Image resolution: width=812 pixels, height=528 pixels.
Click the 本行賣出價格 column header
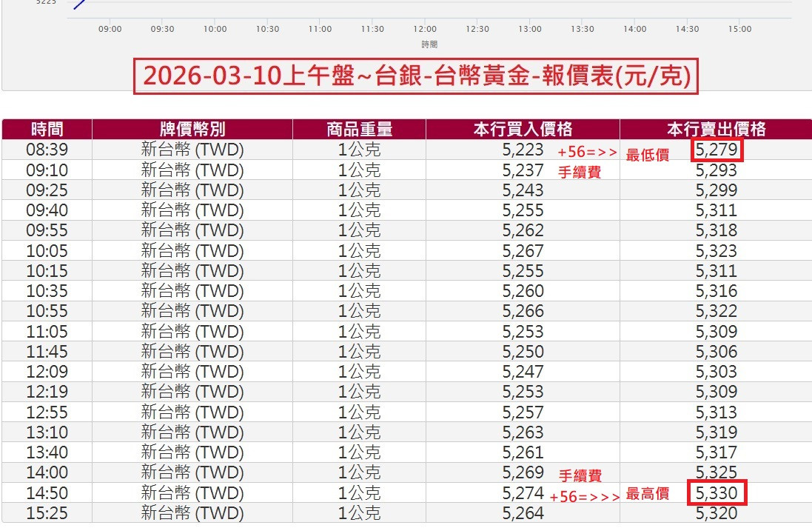coord(717,129)
